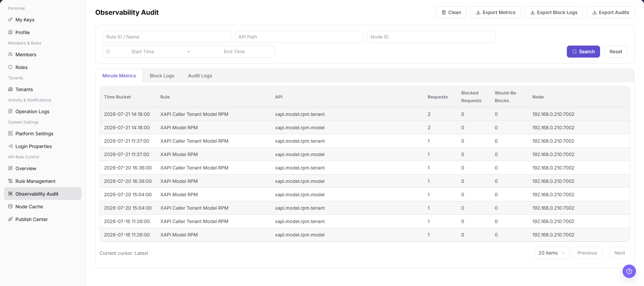Click the Members people icon
This screenshot has width=644, height=286.
[x=10, y=54]
